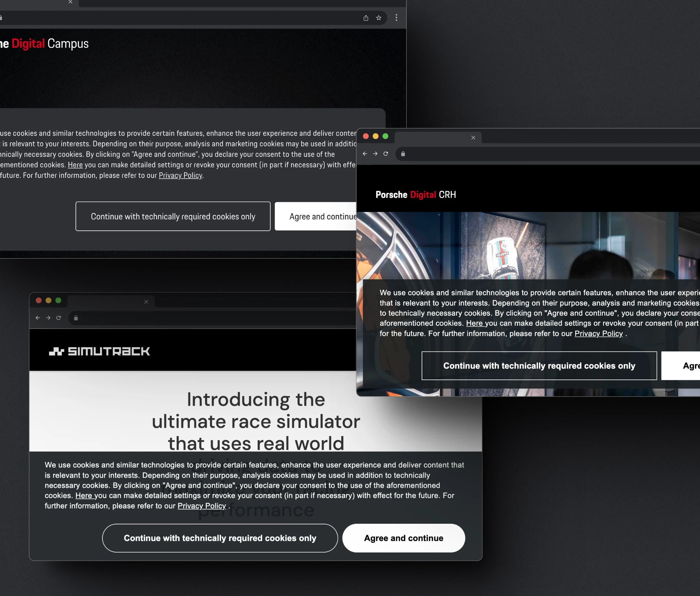Click 'Agree and continue' on Simutrack cookie banner

[404, 537]
